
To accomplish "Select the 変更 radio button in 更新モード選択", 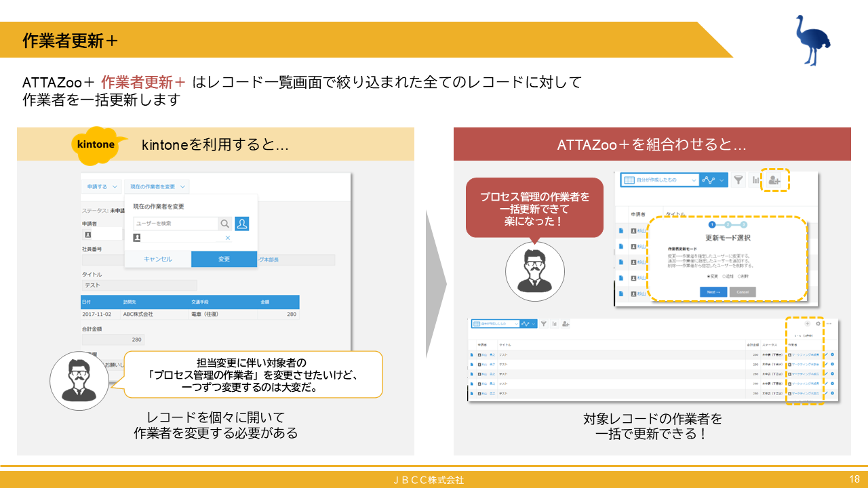I will pyautogui.click(x=708, y=277).
